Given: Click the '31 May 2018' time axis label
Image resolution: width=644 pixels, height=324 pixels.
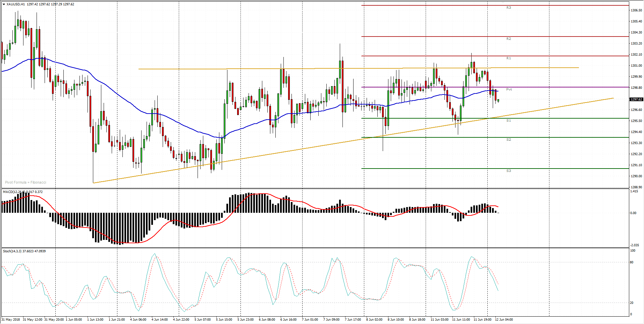Looking at the screenshot, I should point(11,320).
